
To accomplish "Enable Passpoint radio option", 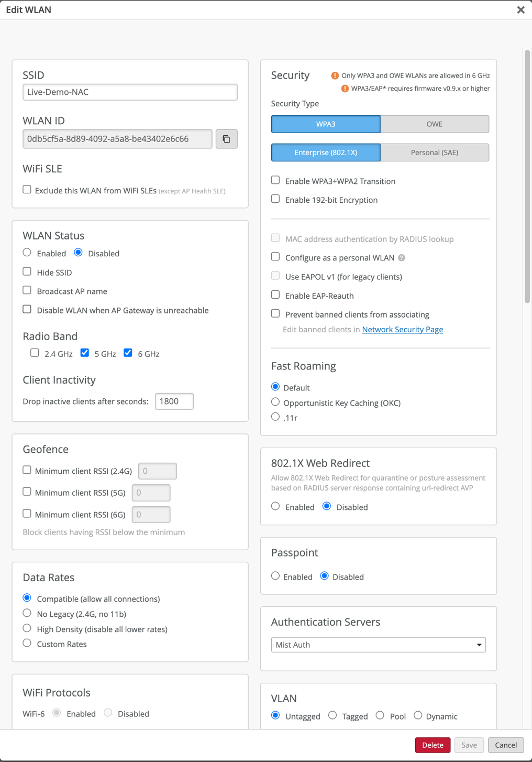I will 275,576.
